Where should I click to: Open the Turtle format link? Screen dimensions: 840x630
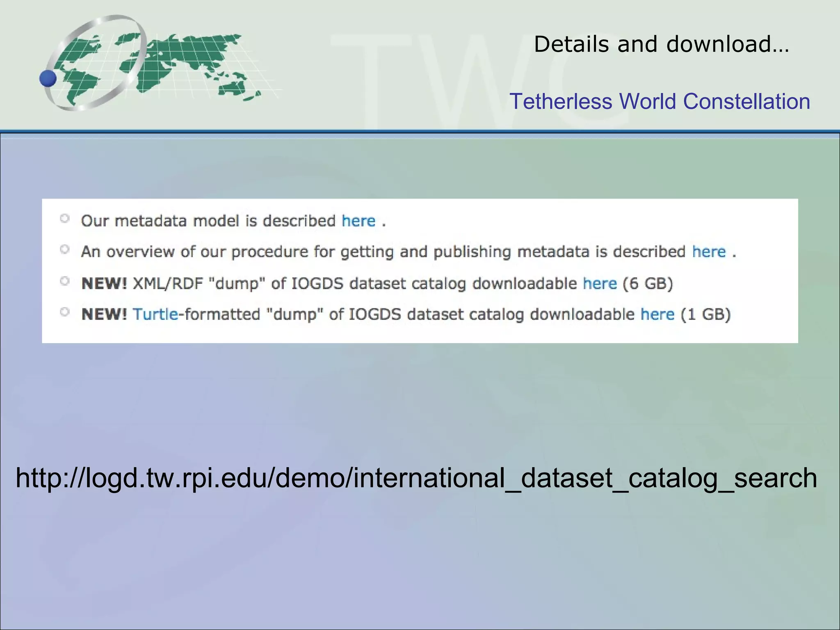[x=155, y=315]
